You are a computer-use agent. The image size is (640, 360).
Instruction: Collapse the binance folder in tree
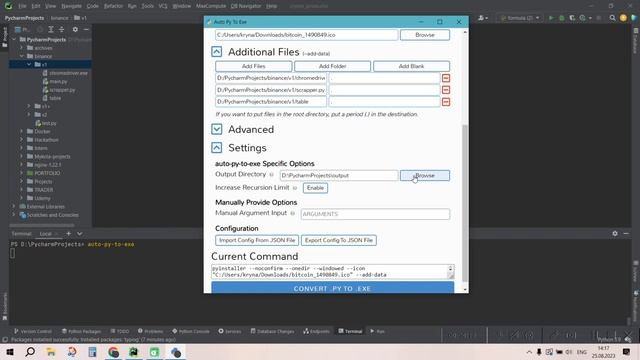click(x=22, y=56)
